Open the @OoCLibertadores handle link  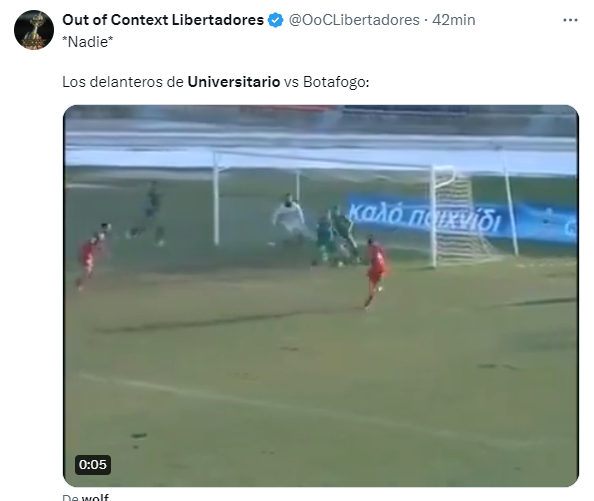[x=354, y=20]
